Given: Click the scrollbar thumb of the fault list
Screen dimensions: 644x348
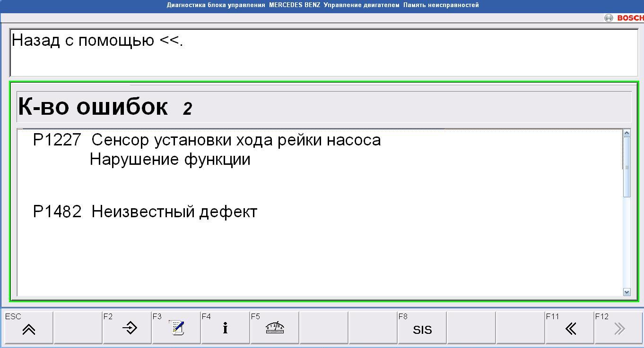Looking at the screenshot, I should 627,167.
